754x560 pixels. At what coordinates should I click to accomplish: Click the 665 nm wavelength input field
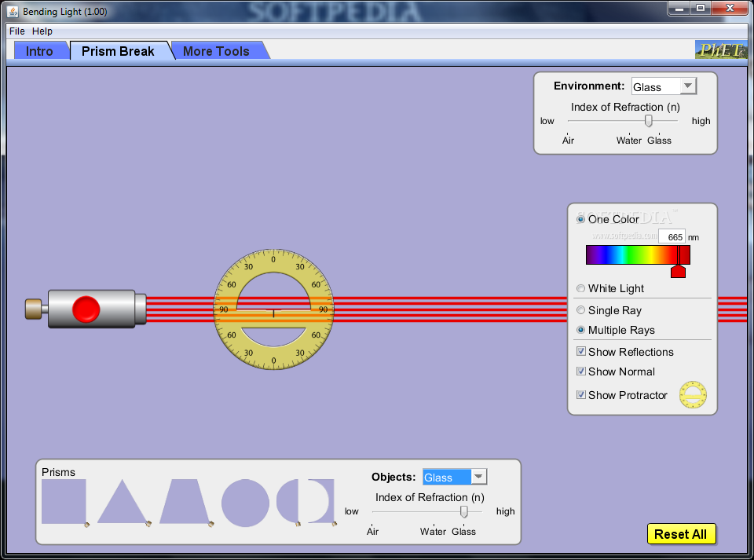672,237
